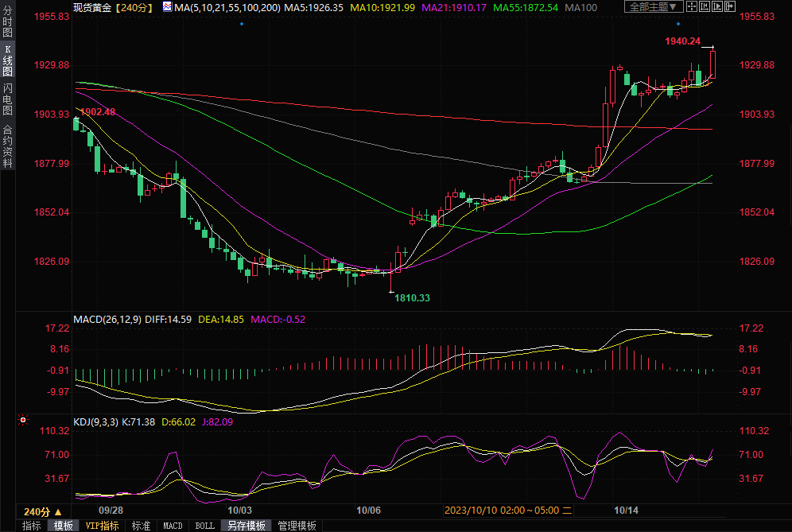Viewport: 792px width, 532px height.
Task: Click the 另存模板 button
Action: pos(246,526)
